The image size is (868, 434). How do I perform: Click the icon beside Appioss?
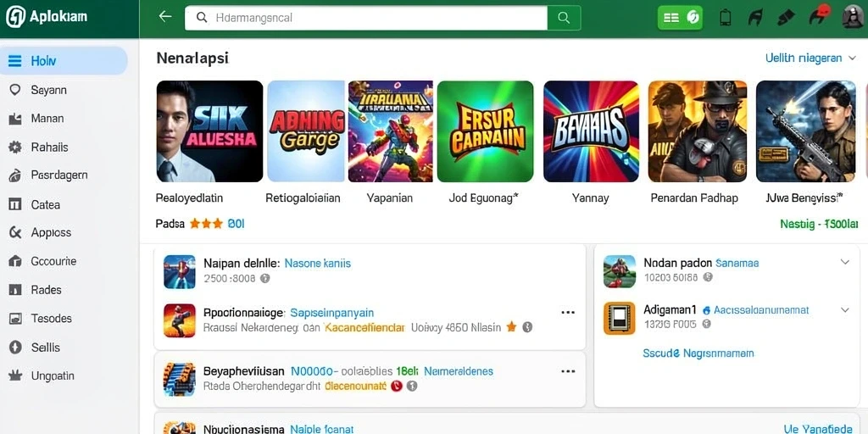tap(15, 232)
